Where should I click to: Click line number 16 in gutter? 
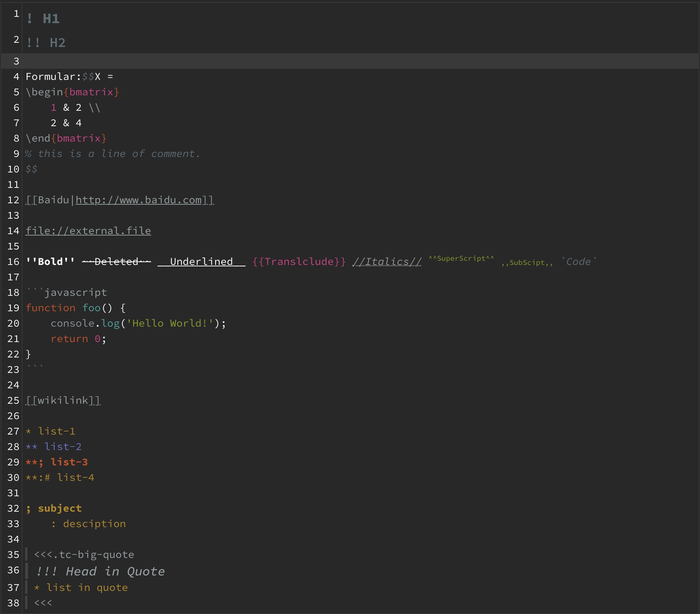[x=13, y=262]
